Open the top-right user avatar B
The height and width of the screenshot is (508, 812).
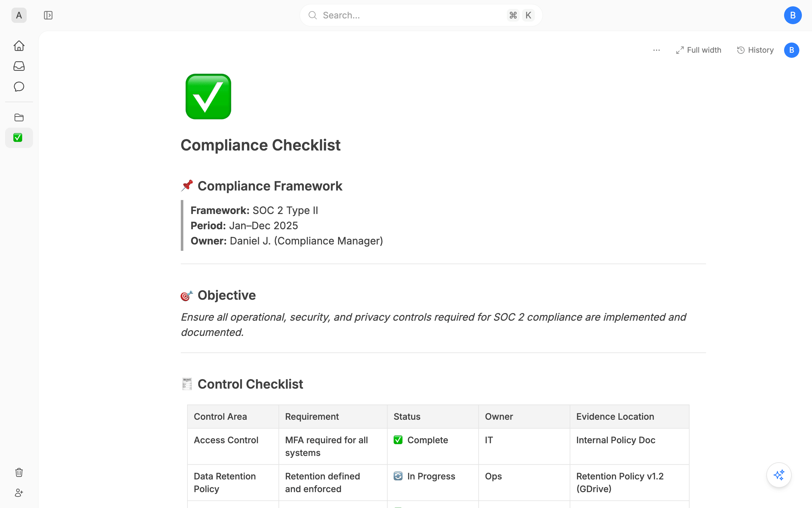click(x=793, y=16)
